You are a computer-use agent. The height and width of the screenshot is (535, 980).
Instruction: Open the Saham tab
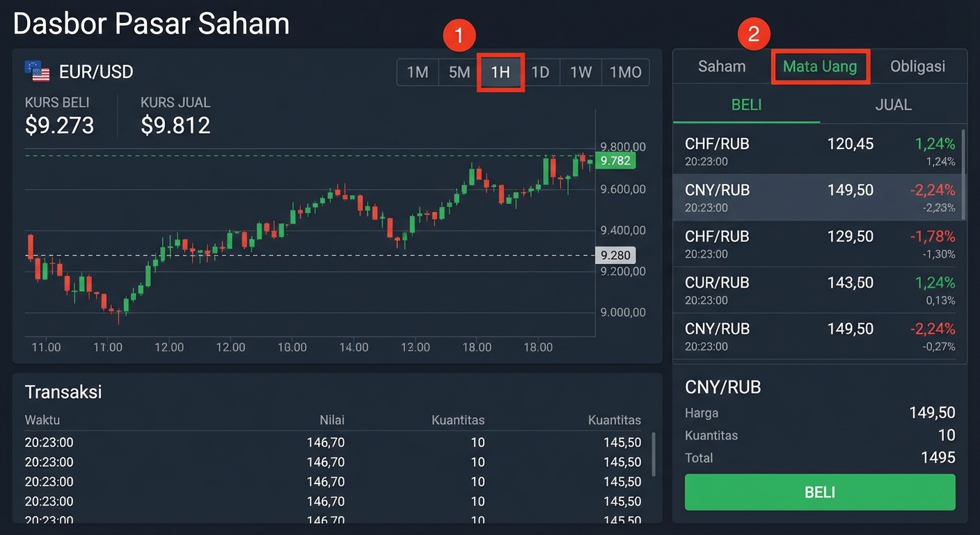[x=722, y=67]
